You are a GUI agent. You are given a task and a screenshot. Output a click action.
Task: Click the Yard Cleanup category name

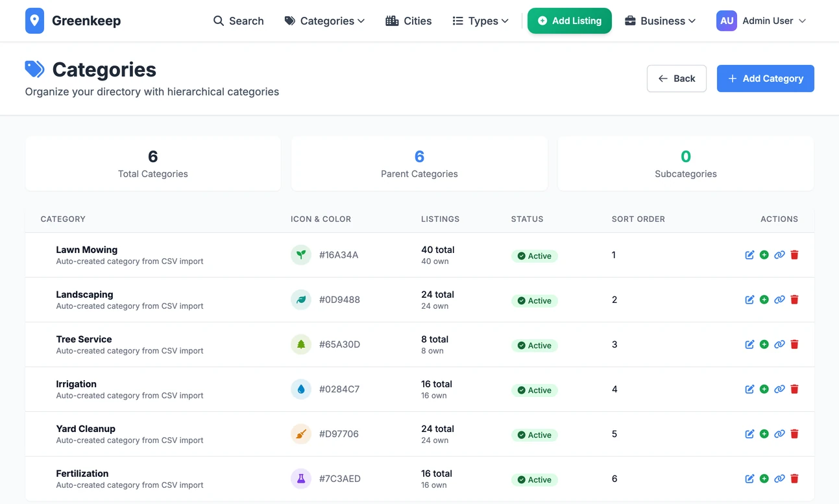click(x=86, y=429)
